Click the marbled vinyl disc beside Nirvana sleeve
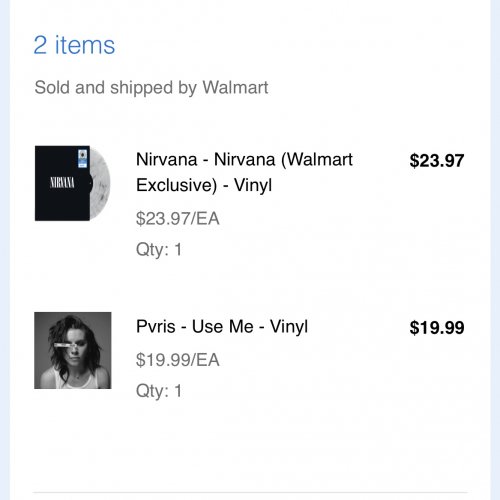The height and width of the screenshot is (500, 500). tap(100, 183)
